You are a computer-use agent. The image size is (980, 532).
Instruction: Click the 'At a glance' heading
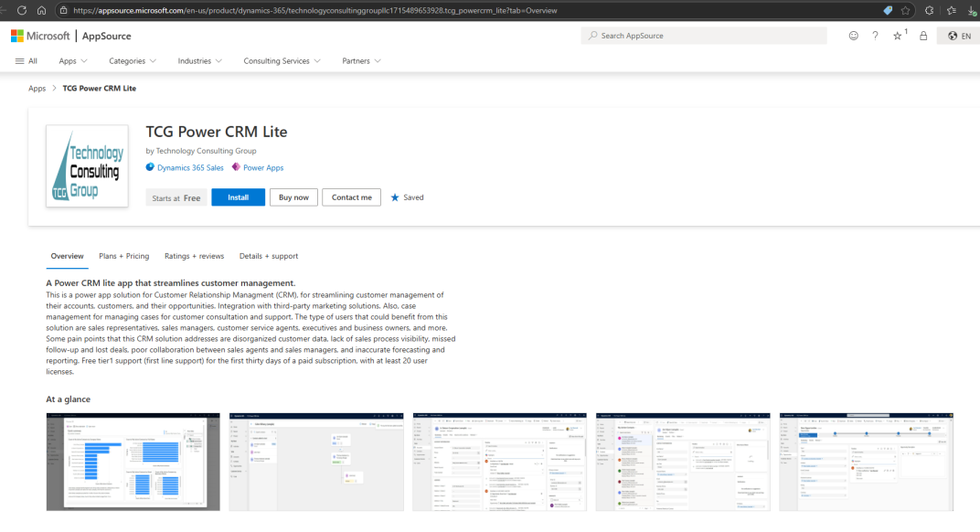click(69, 399)
